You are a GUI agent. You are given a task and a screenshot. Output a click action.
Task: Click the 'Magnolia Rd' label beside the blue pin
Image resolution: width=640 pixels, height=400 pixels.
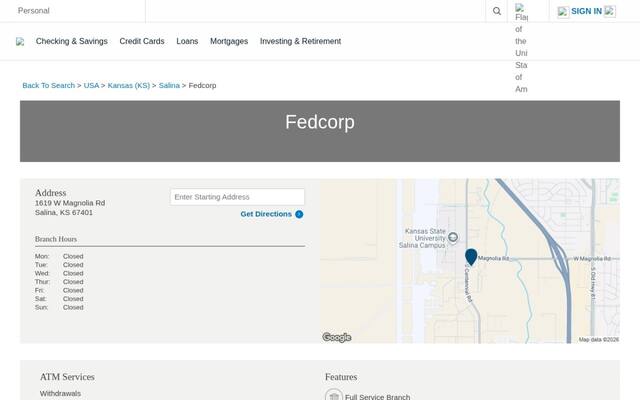tap(493, 258)
